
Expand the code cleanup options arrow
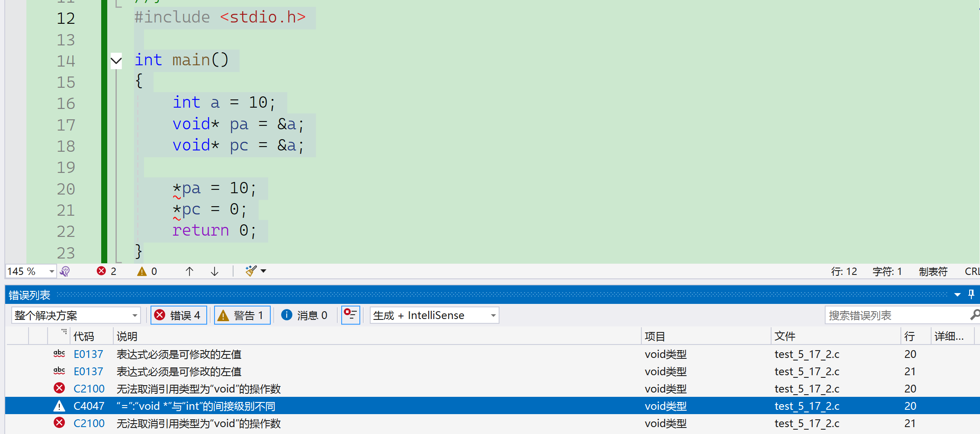(x=263, y=271)
